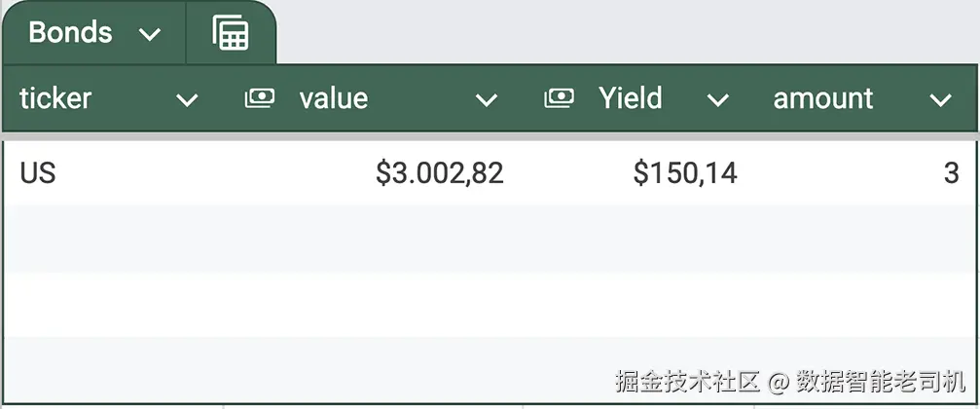Click the ticker column header
Image resolution: width=980 pixels, height=409 pixels.
tap(55, 98)
